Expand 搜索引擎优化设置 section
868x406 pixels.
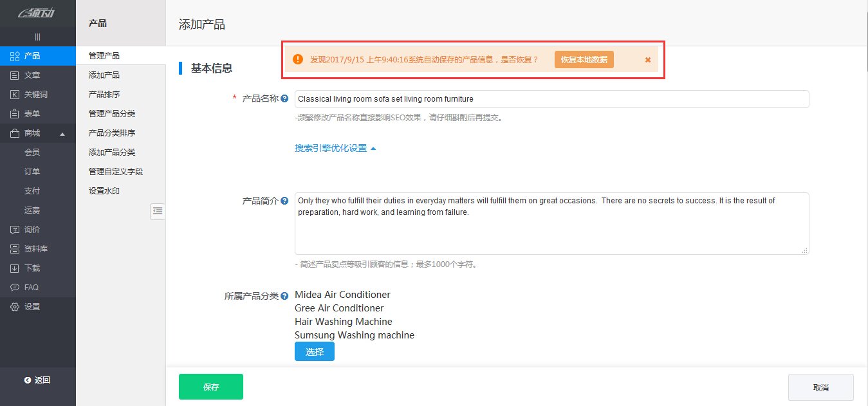coord(335,148)
